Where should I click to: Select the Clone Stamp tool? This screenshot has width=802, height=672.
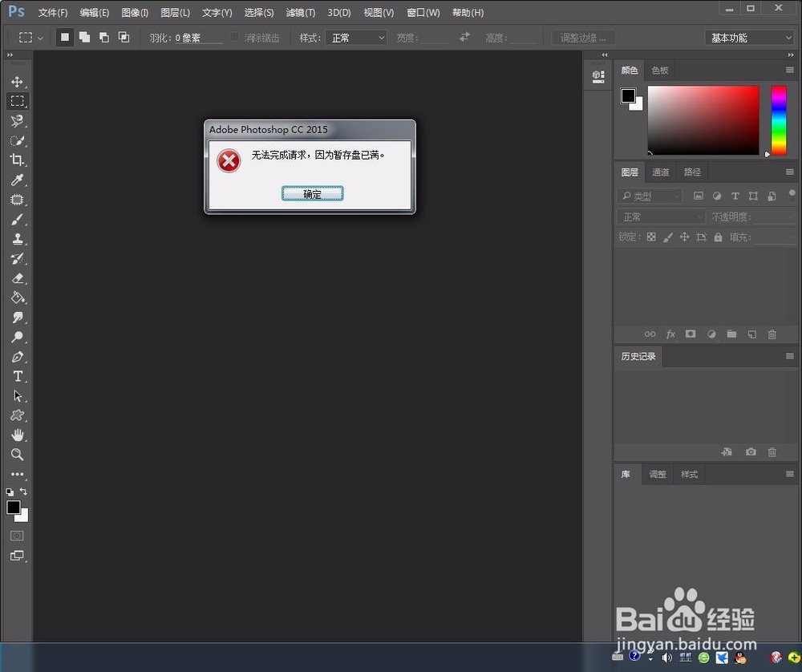(x=17, y=239)
